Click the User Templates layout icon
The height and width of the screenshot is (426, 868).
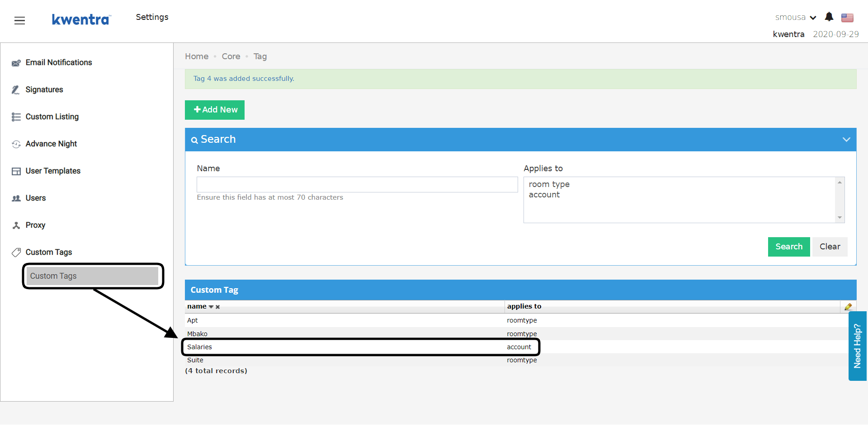click(x=16, y=171)
